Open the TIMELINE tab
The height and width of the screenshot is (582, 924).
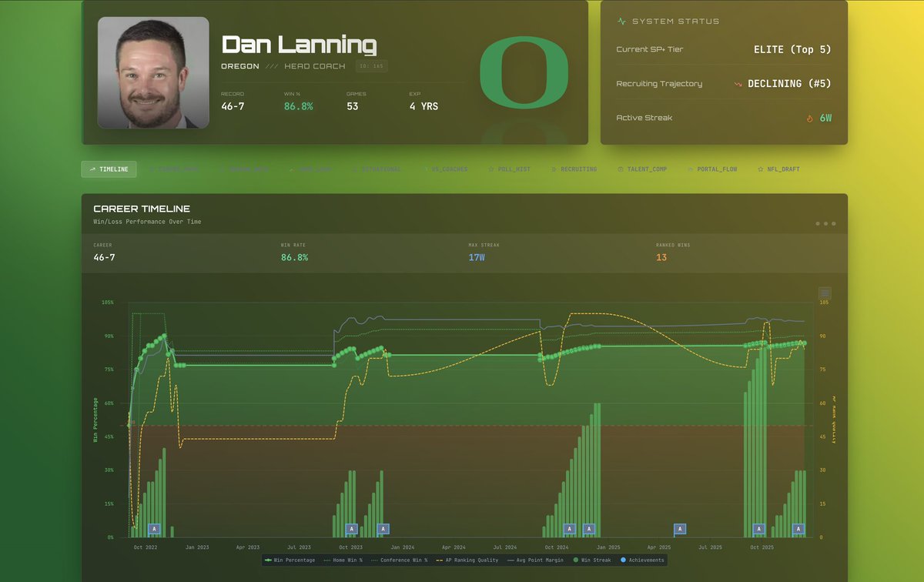(x=109, y=169)
